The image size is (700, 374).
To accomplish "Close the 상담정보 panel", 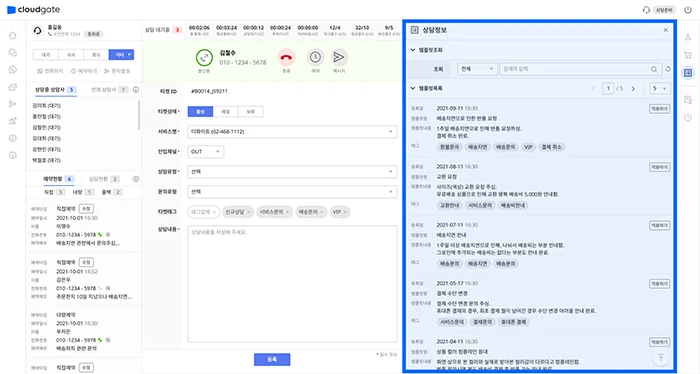I will pos(666,30).
